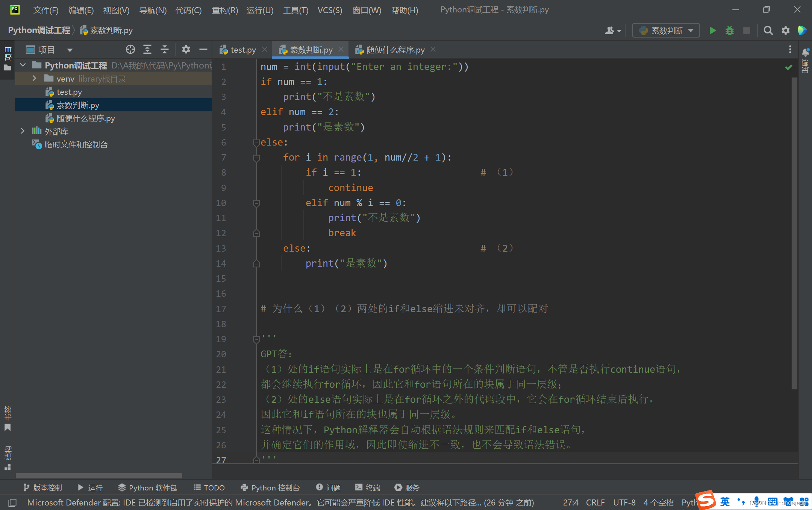Close the 随便什么程序.py editor tab
The height and width of the screenshot is (510, 812).
[x=433, y=50]
